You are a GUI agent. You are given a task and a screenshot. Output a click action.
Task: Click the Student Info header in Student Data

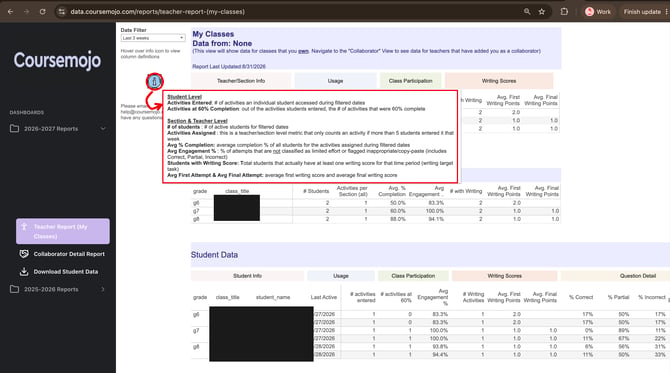click(x=247, y=276)
